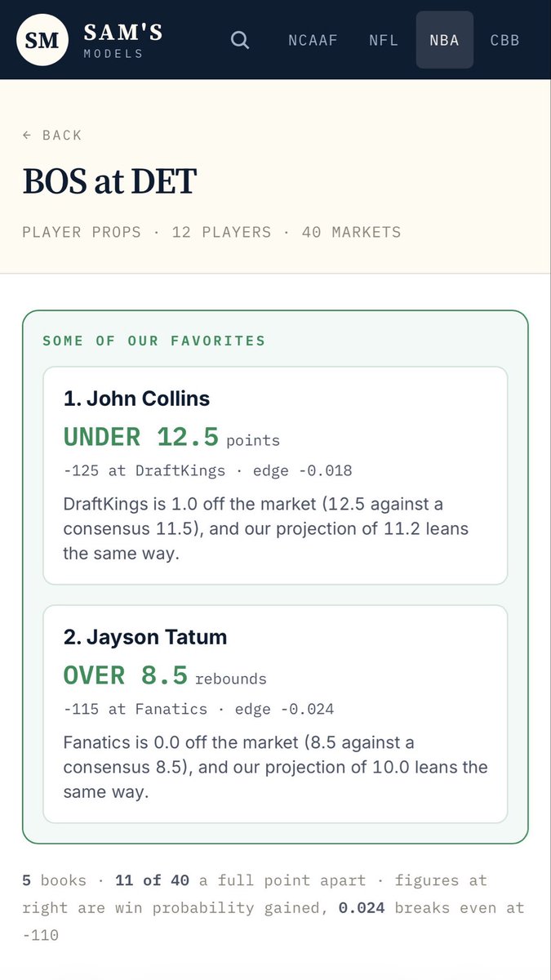
Task: Click the Fanatics consensus explanation text
Action: point(275,767)
